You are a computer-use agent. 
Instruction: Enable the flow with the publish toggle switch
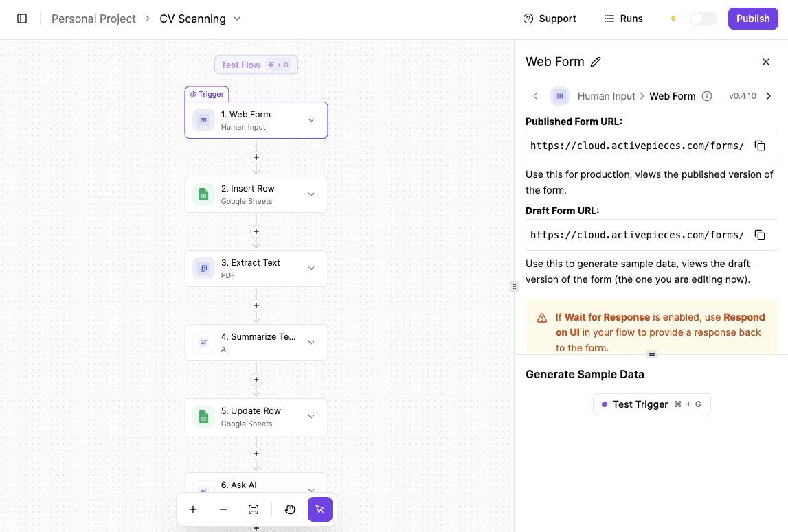tap(703, 20)
